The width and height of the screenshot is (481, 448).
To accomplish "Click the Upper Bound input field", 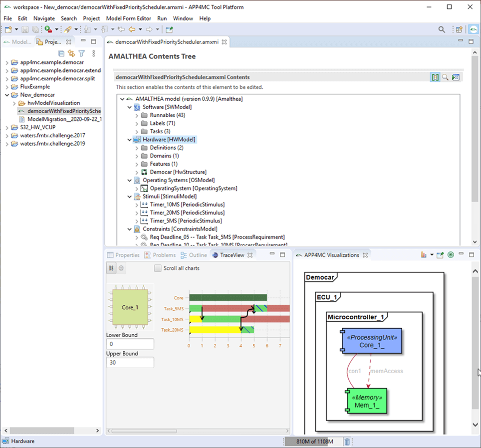I will (130, 363).
